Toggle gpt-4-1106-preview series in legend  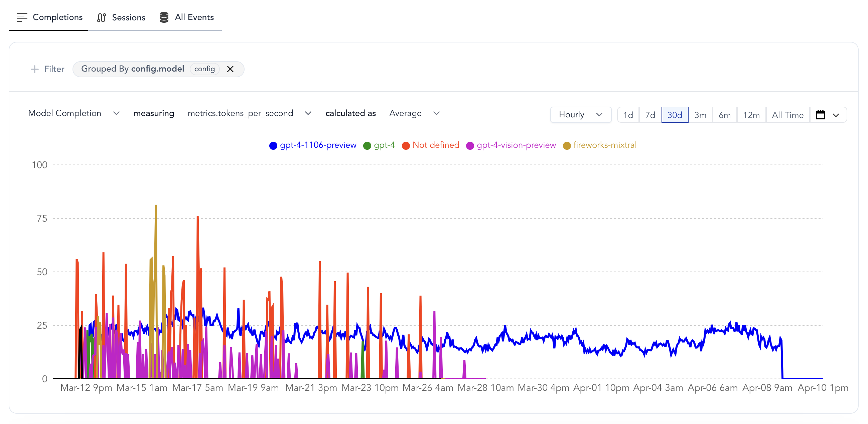click(x=317, y=145)
